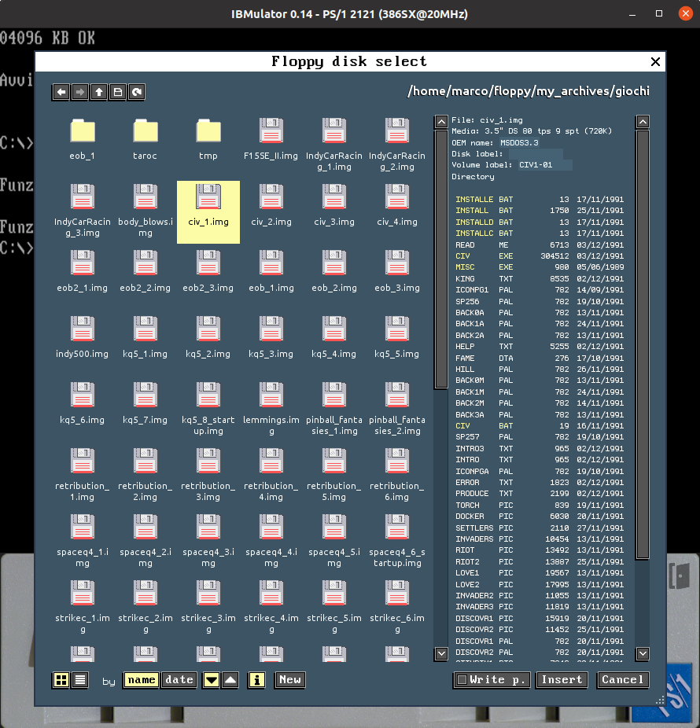Click the Insert button
Viewport: 700px width, 728px height.
click(x=562, y=680)
